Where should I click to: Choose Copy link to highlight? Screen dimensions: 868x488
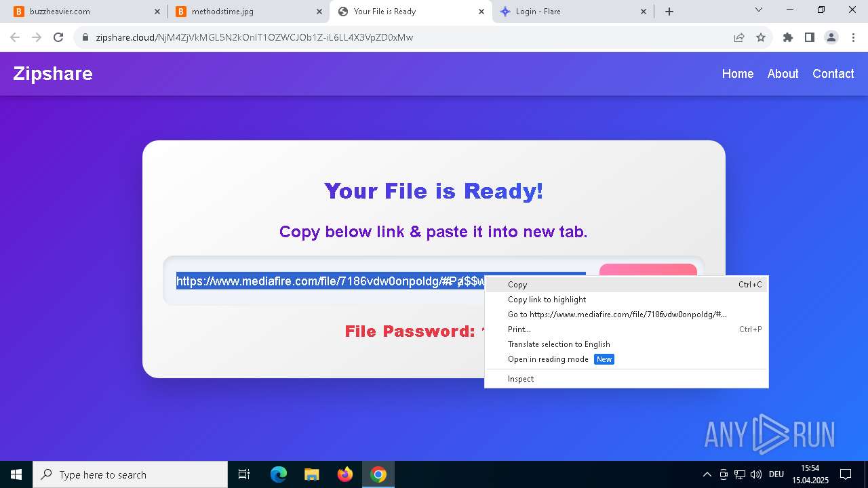pyautogui.click(x=627, y=300)
